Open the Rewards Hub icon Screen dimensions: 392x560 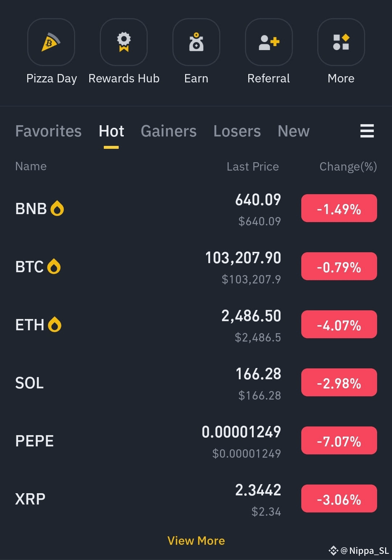[124, 42]
